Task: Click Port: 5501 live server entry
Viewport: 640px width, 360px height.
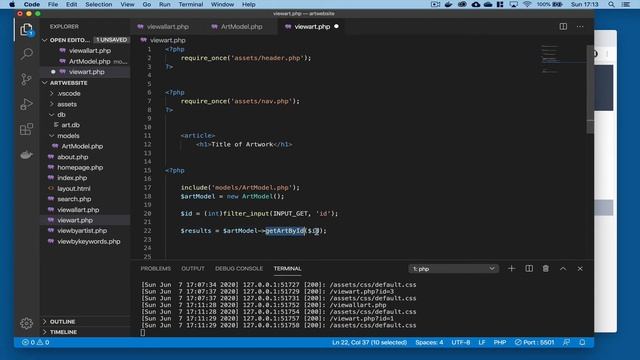Action: point(534,342)
